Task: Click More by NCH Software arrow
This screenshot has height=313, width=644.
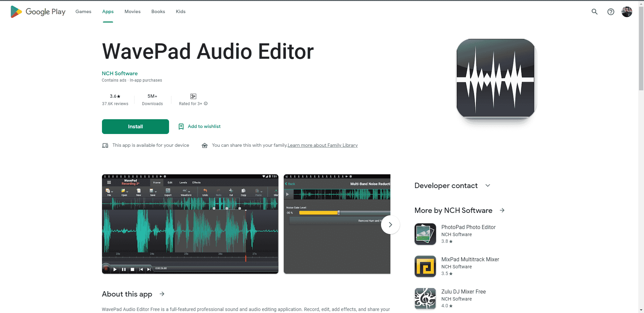Action: coord(502,210)
